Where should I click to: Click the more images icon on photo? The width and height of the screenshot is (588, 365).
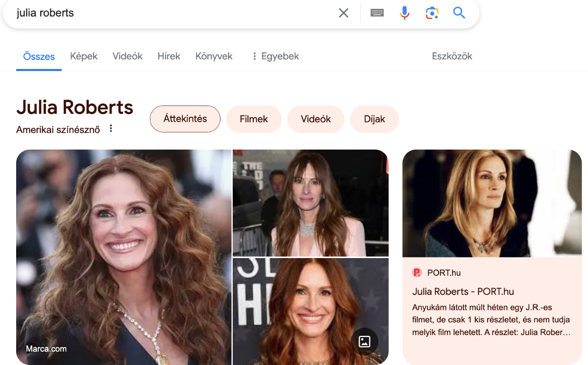[x=365, y=341]
